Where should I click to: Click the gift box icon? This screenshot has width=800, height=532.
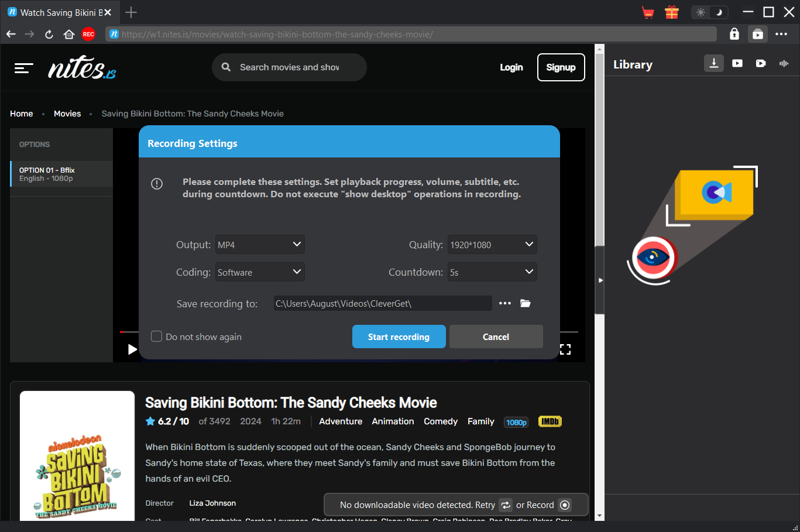tap(671, 12)
